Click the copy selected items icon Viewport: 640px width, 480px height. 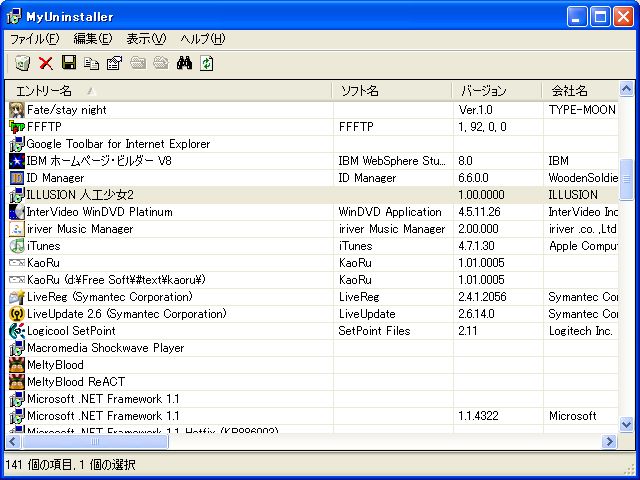91,63
